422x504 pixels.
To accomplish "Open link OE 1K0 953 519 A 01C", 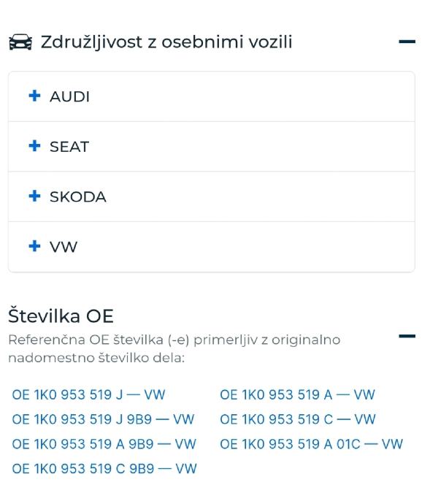I will tap(311, 444).
